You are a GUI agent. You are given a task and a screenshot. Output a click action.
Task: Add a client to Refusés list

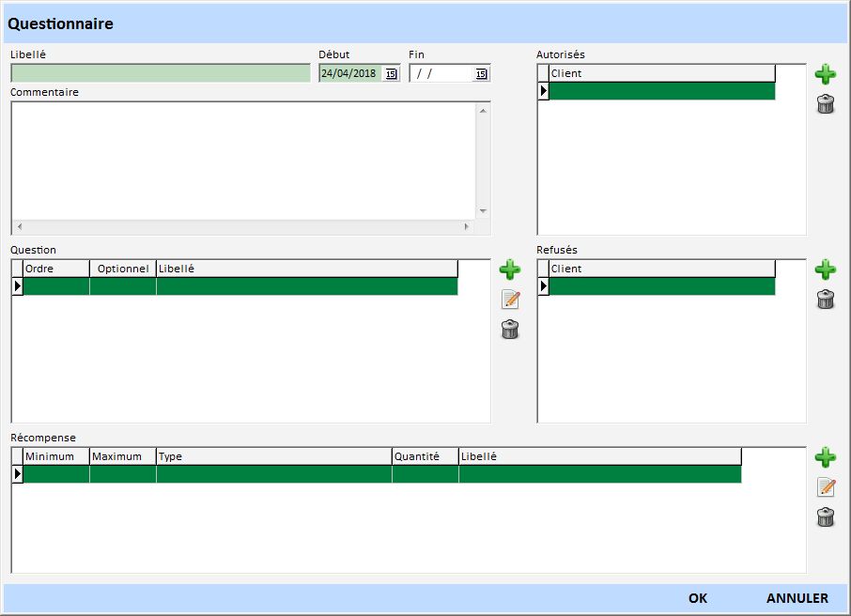pos(825,270)
